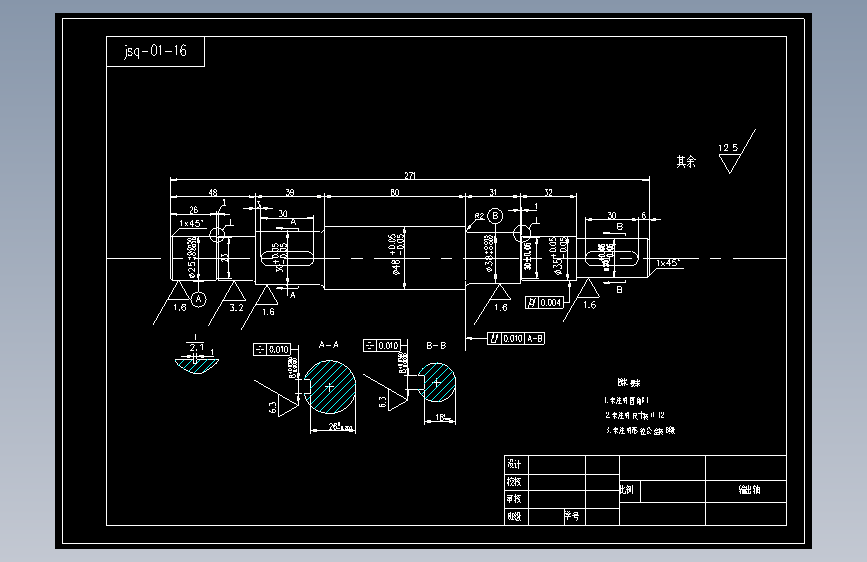Screen dimensions: 867x562
Task: Click the left keyway slot outline on the shaft
Action: [288, 258]
